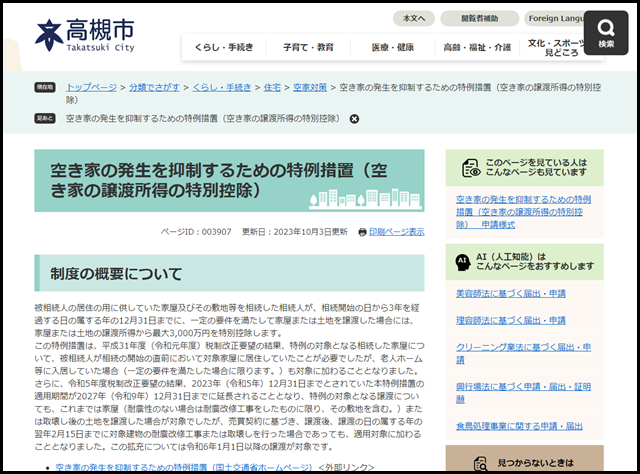The height and width of the screenshot is (474, 640).
Task: Click the document-eye icon in このページを見ている人は
Action: pyautogui.click(x=471, y=168)
